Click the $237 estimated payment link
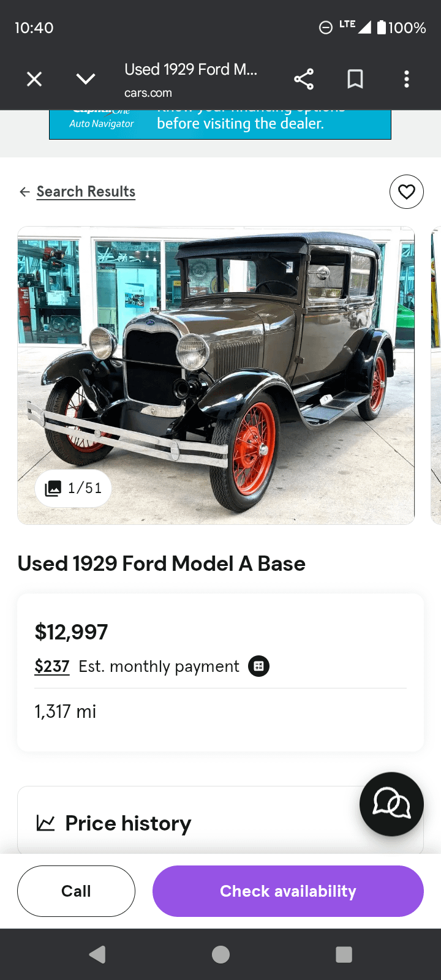 (x=52, y=666)
